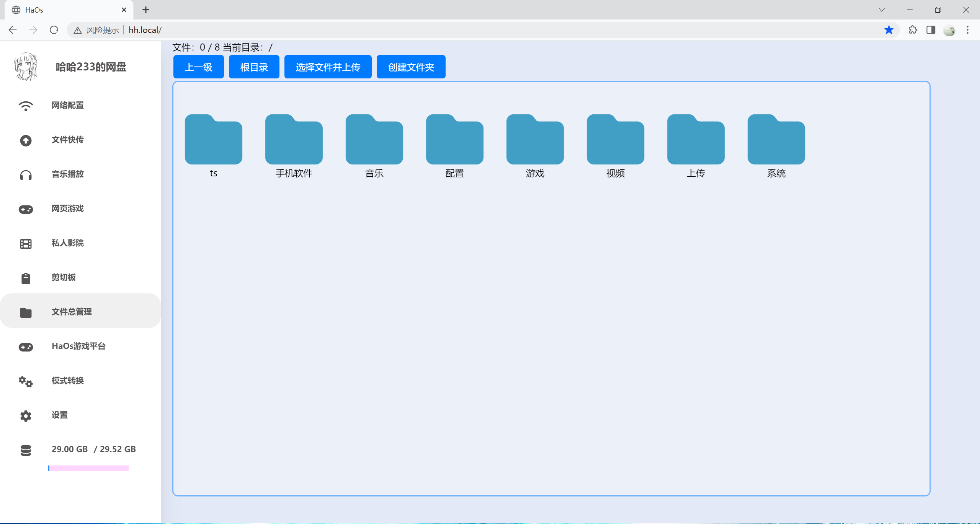
Task: Click the 根目录 button
Action: (x=254, y=67)
